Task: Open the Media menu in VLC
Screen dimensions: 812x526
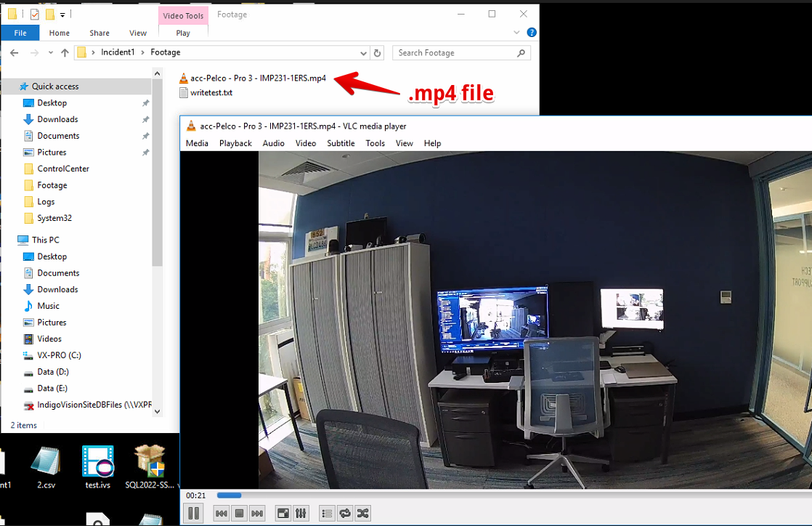Action: tap(196, 143)
